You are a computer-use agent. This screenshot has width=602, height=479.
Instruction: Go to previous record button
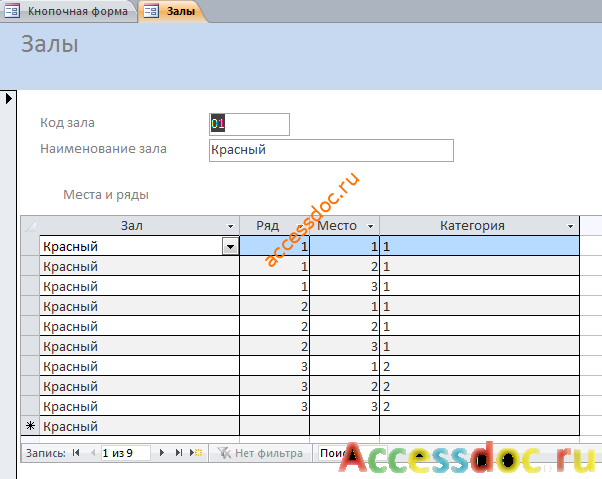point(93,453)
